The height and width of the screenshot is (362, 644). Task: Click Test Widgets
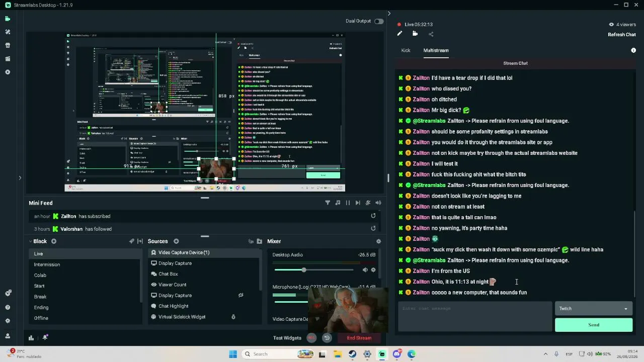tap(287, 338)
